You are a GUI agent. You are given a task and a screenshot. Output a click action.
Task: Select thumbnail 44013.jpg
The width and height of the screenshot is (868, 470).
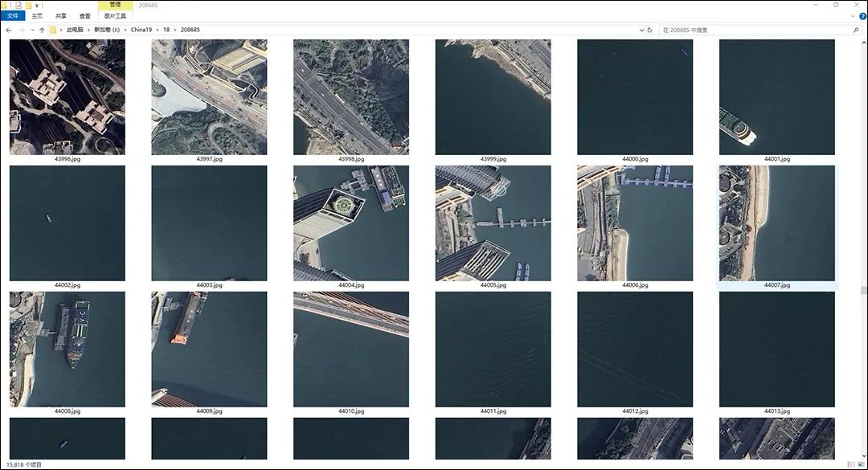coord(777,349)
